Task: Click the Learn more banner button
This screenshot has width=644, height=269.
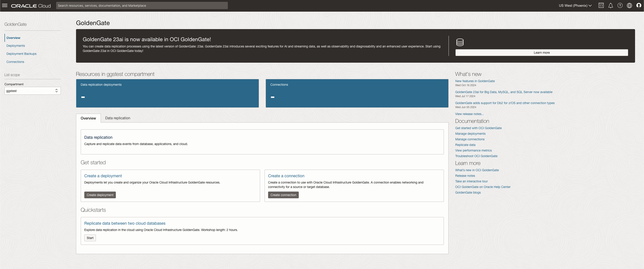Action: (542, 53)
